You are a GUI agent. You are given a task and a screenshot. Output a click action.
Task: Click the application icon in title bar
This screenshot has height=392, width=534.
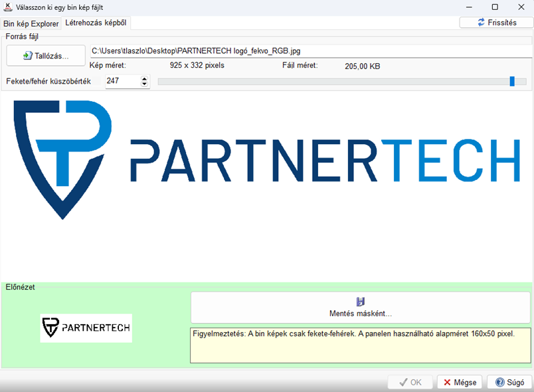pos(7,7)
